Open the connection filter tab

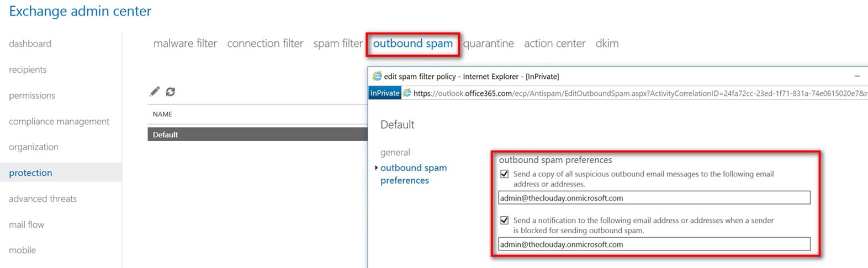point(265,44)
